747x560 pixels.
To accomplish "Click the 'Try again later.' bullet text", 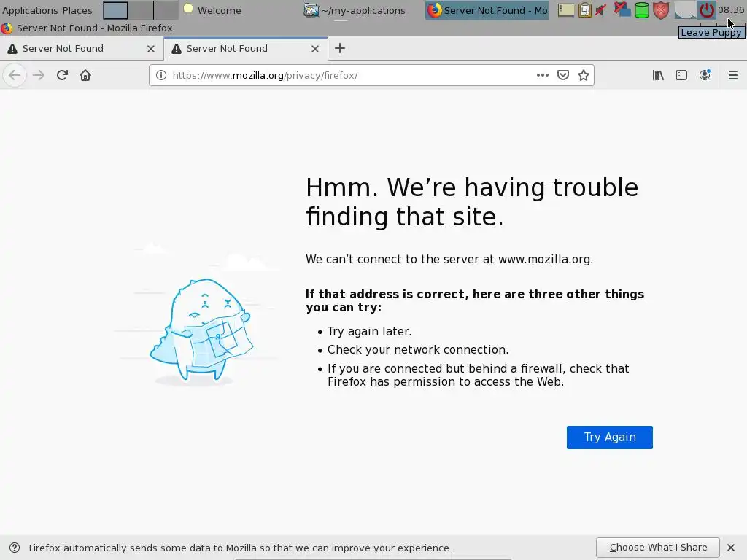I will pyautogui.click(x=369, y=332).
